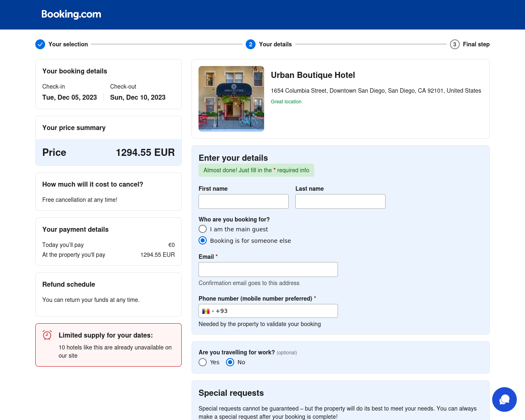Click the 'Great location' label
The height and width of the screenshot is (420, 525).
tap(286, 102)
